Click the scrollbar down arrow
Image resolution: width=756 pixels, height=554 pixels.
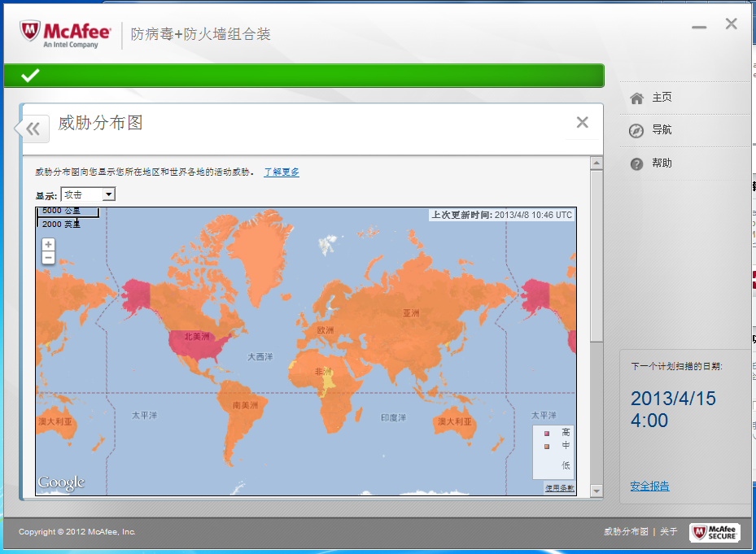596,491
